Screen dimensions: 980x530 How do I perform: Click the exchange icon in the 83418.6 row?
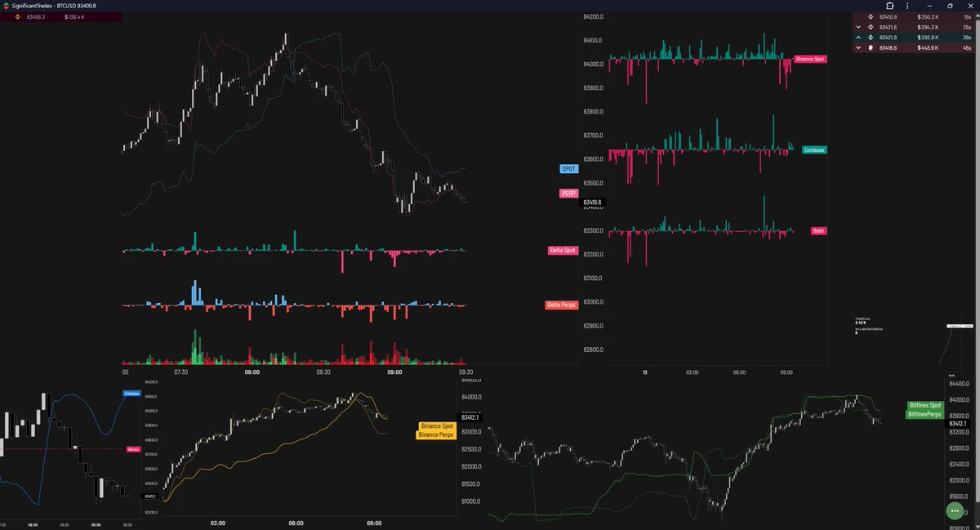click(871, 47)
